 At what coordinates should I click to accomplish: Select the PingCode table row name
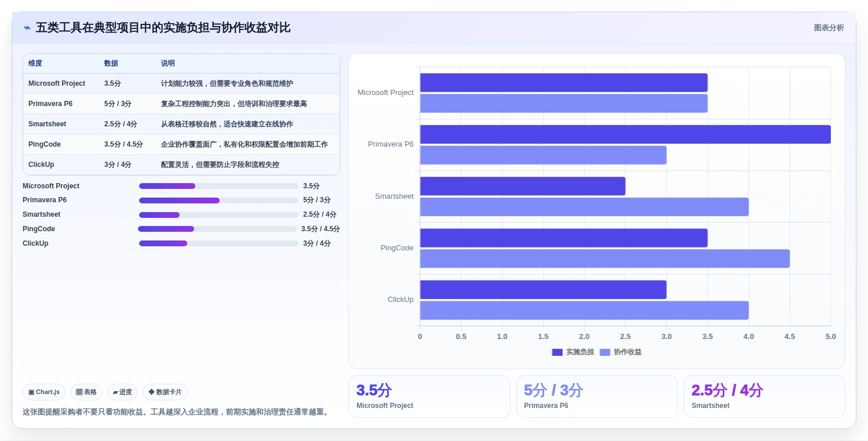45,144
